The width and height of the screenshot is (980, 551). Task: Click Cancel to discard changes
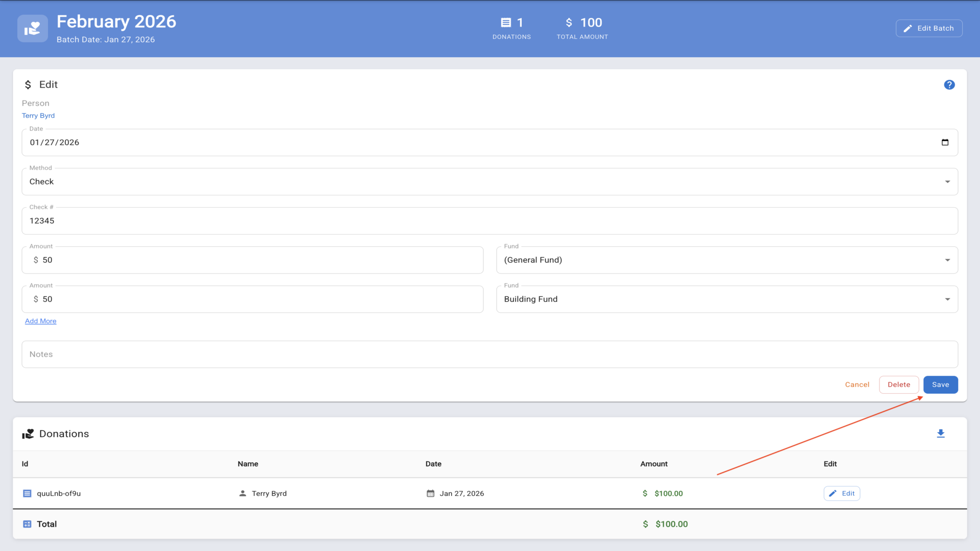pyautogui.click(x=857, y=385)
